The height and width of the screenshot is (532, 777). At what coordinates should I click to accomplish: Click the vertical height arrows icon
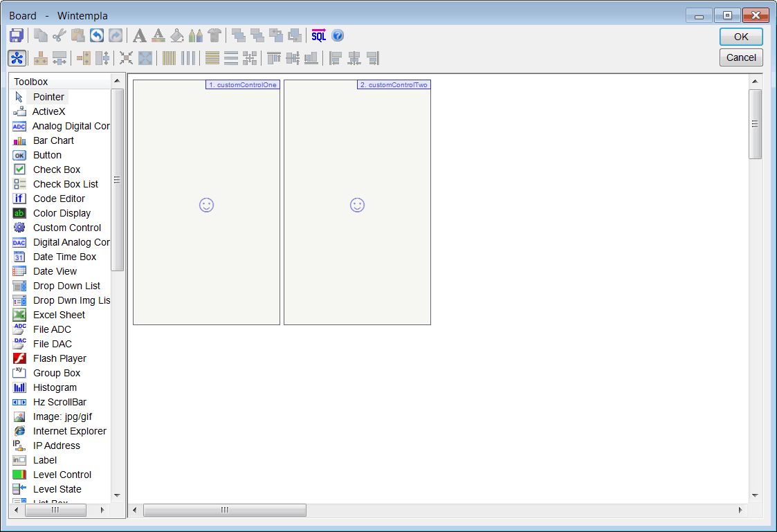[102, 58]
